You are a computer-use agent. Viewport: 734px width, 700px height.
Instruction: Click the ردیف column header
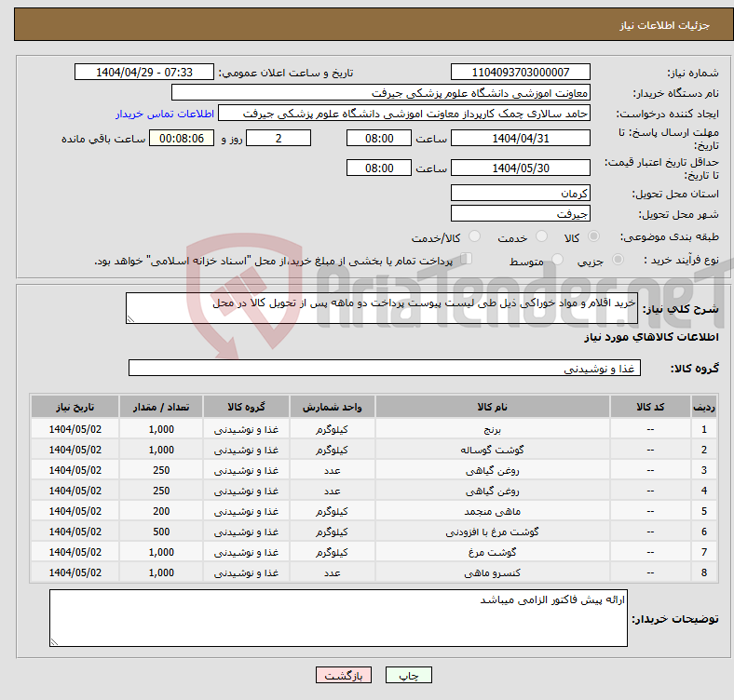(703, 407)
